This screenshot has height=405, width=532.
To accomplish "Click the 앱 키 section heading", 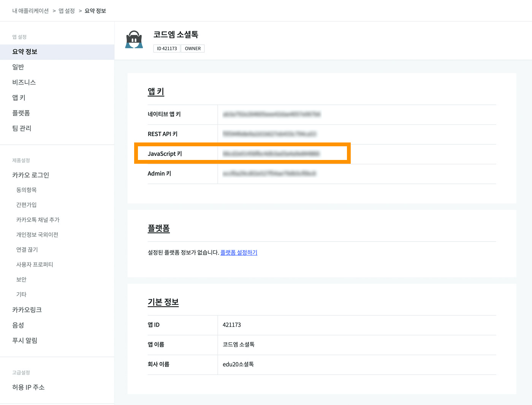I will coord(156,92).
